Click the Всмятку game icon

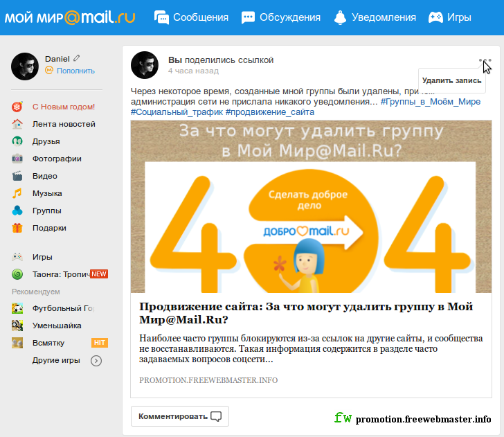point(17,343)
